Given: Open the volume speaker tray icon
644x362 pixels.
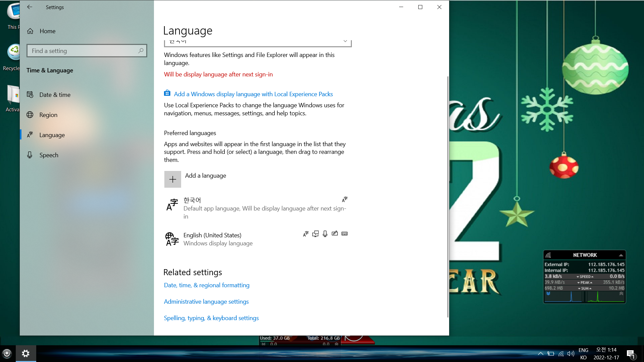Looking at the screenshot, I should (571, 354).
